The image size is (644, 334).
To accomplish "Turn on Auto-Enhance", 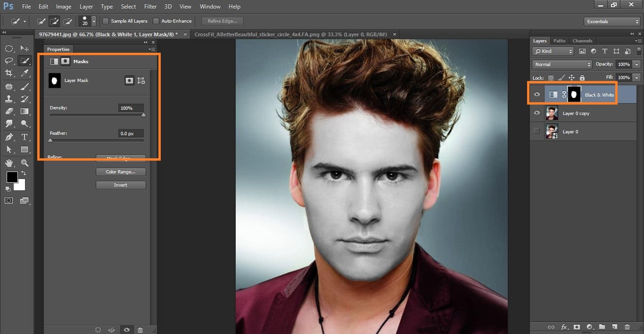I will [156, 21].
